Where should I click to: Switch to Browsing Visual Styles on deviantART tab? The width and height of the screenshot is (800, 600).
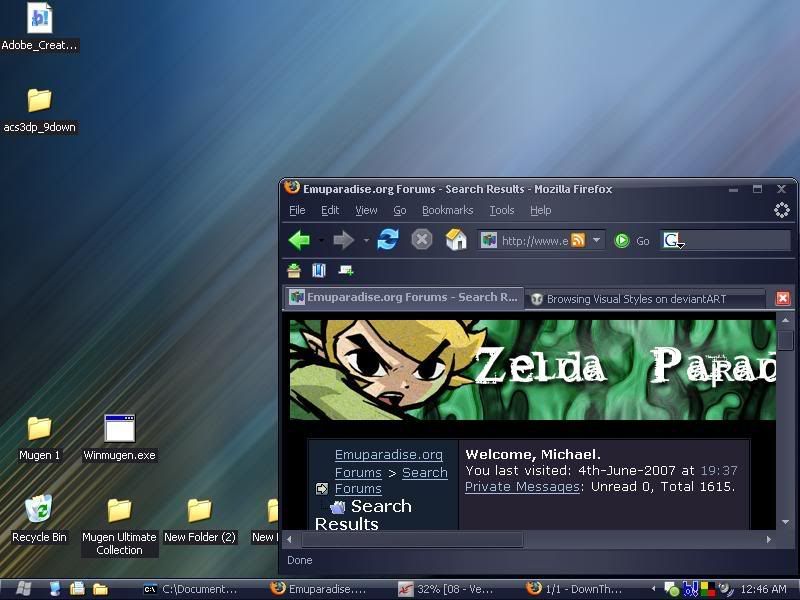tap(645, 299)
